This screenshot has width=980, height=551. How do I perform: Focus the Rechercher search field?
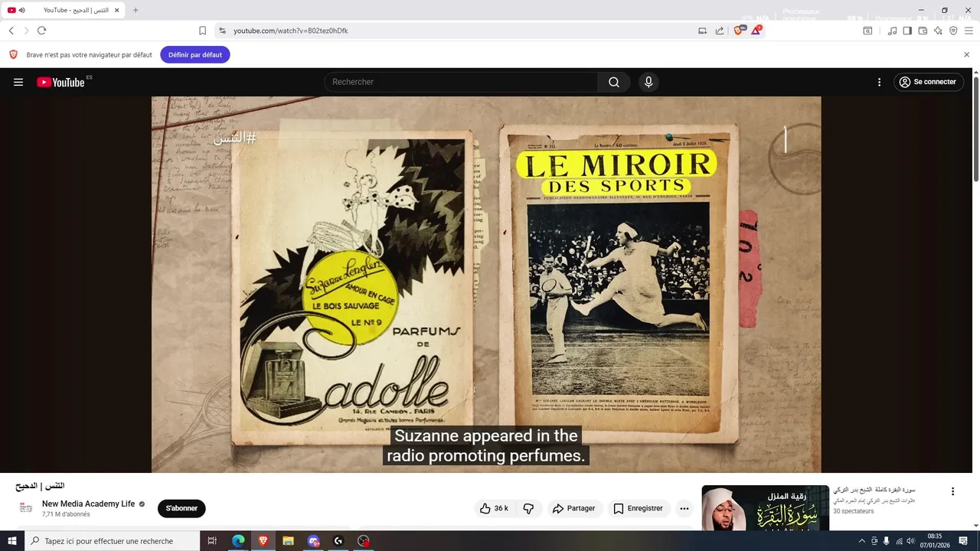pyautogui.click(x=461, y=82)
